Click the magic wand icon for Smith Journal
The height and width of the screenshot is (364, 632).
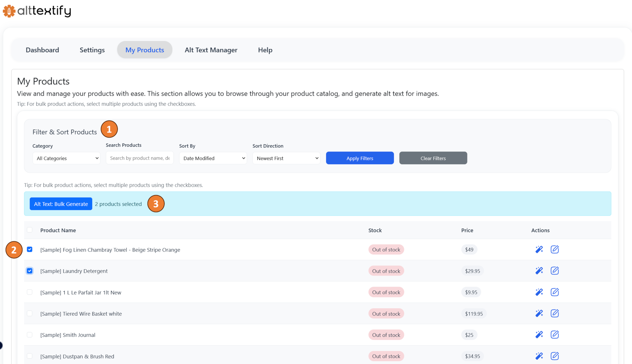click(x=539, y=334)
